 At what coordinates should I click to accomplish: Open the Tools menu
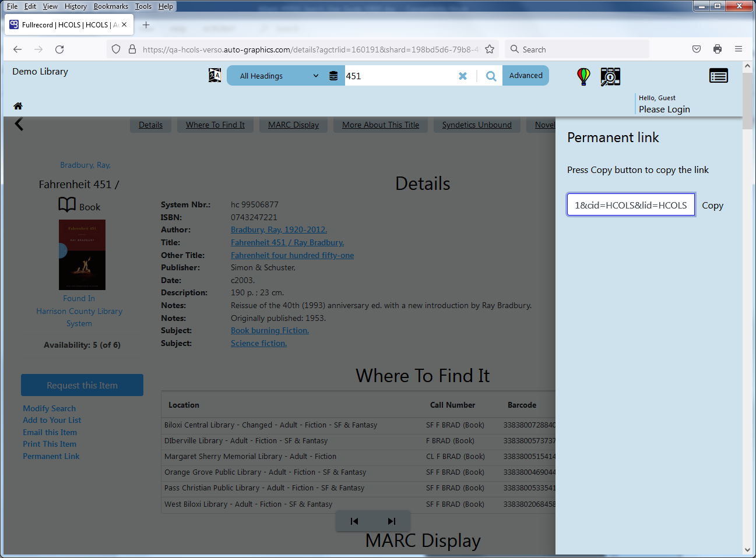point(143,6)
